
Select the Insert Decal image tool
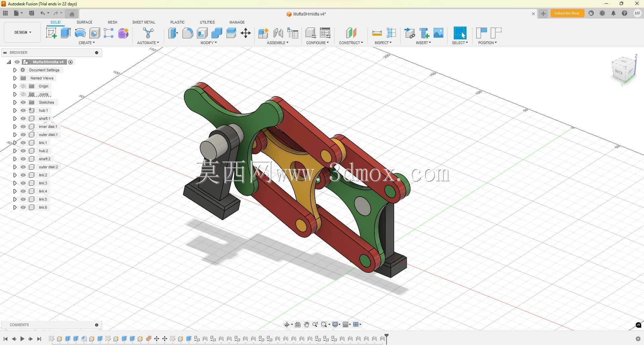pyautogui.click(x=439, y=33)
